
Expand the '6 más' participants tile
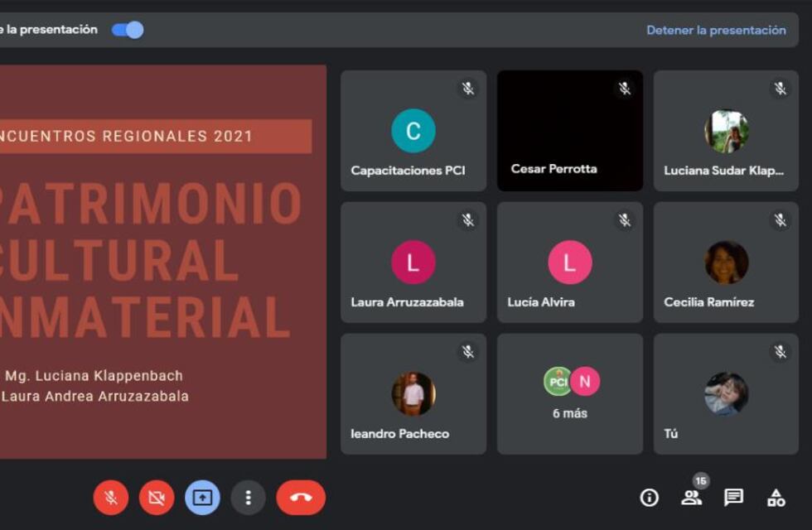569,393
